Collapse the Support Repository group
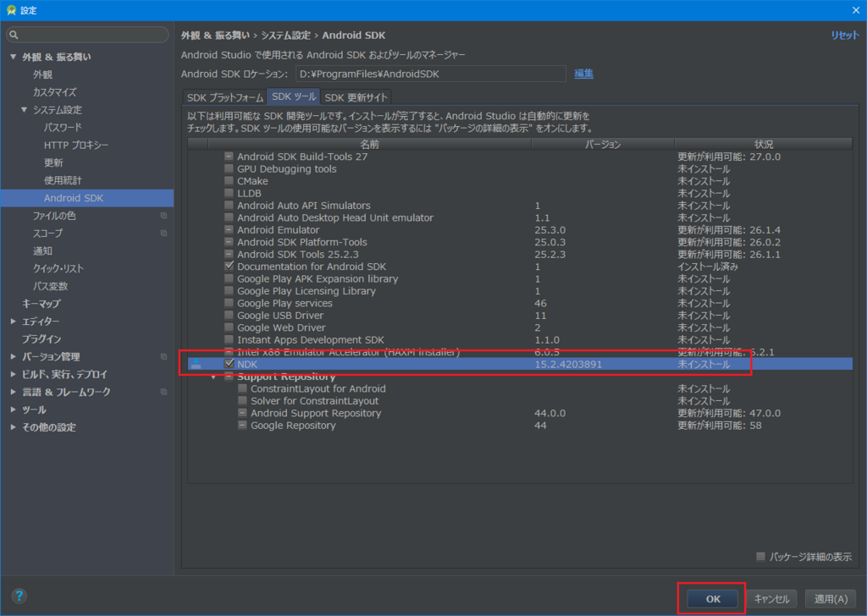The height and width of the screenshot is (616, 867). point(214,377)
